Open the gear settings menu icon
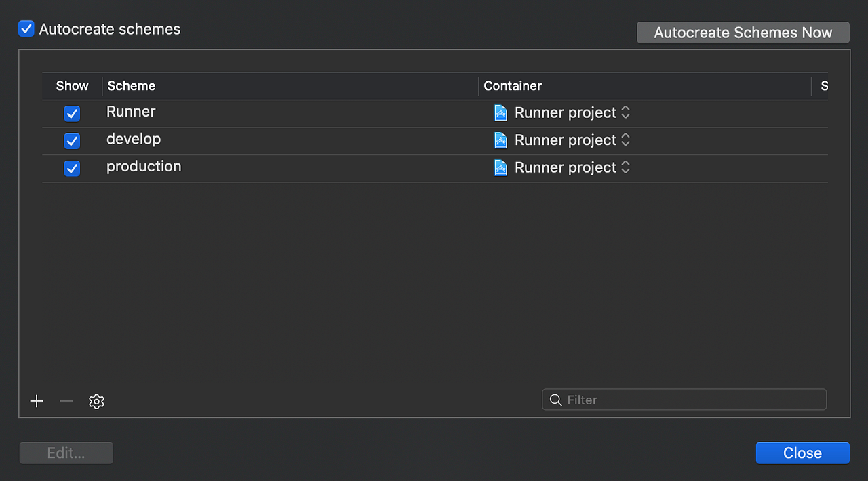The width and height of the screenshot is (868, 481). coord(96,402)
